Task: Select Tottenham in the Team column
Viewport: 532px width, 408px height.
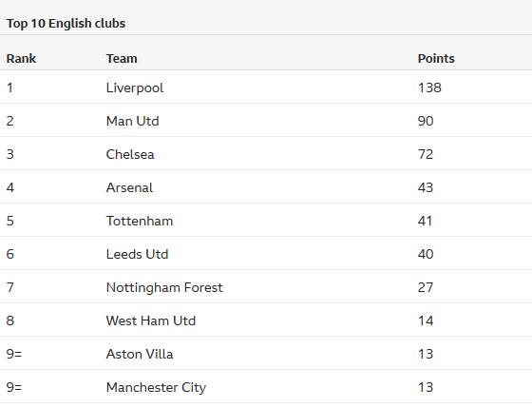Action: [x=140, y=221]
